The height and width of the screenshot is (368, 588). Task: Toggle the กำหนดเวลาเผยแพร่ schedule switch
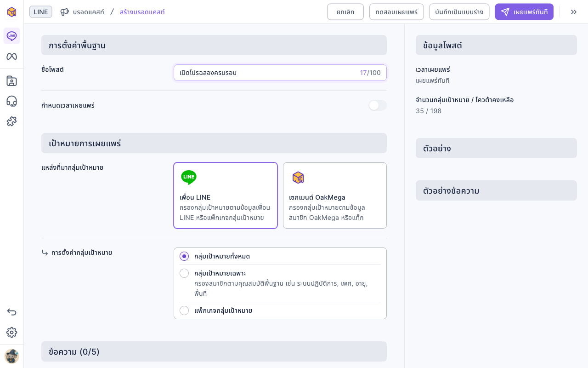(378, 105)
